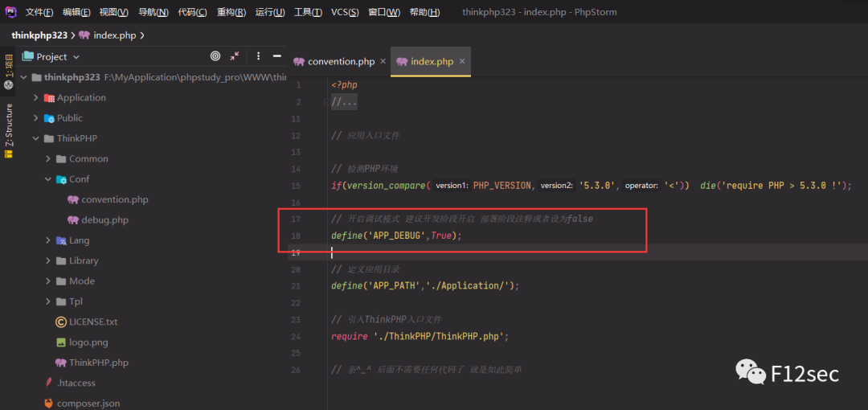Open the 重构(R) menu
Image resolution: width=868 pixels, height=410 pixels.
231,12
